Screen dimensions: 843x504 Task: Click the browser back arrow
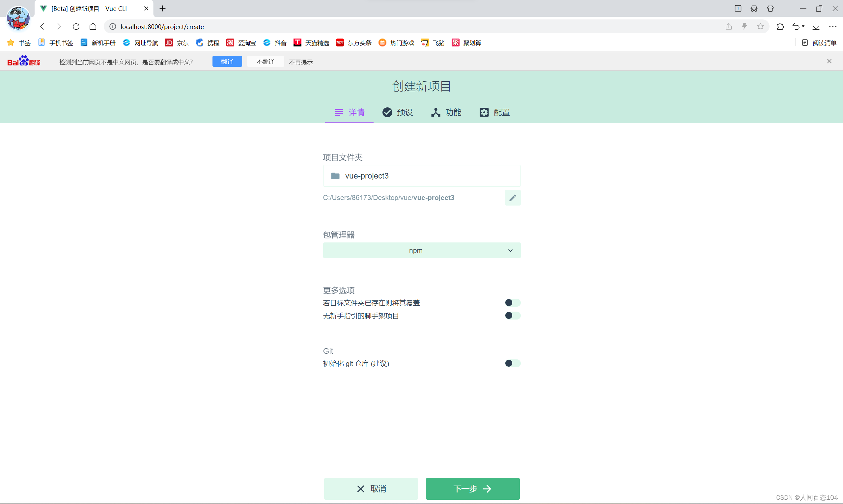42,26
